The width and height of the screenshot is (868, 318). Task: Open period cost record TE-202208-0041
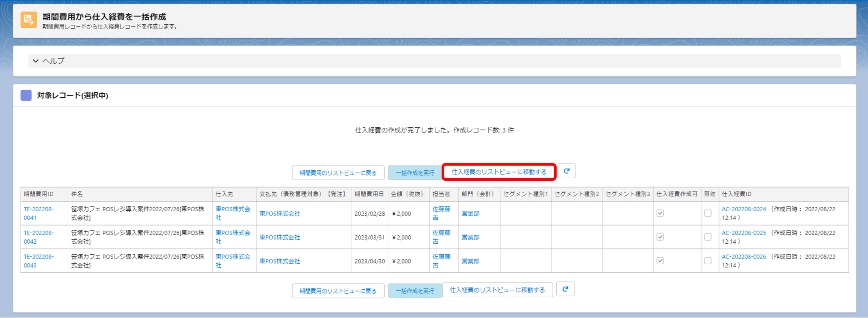click(x=39, y=213)
